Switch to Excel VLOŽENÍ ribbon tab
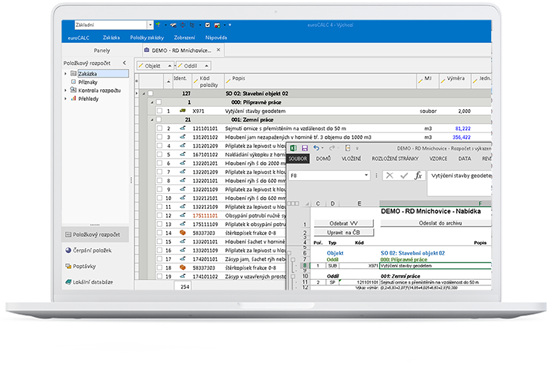Image resolution: width=550 pixels, height=382 pixels. (351, 159)
